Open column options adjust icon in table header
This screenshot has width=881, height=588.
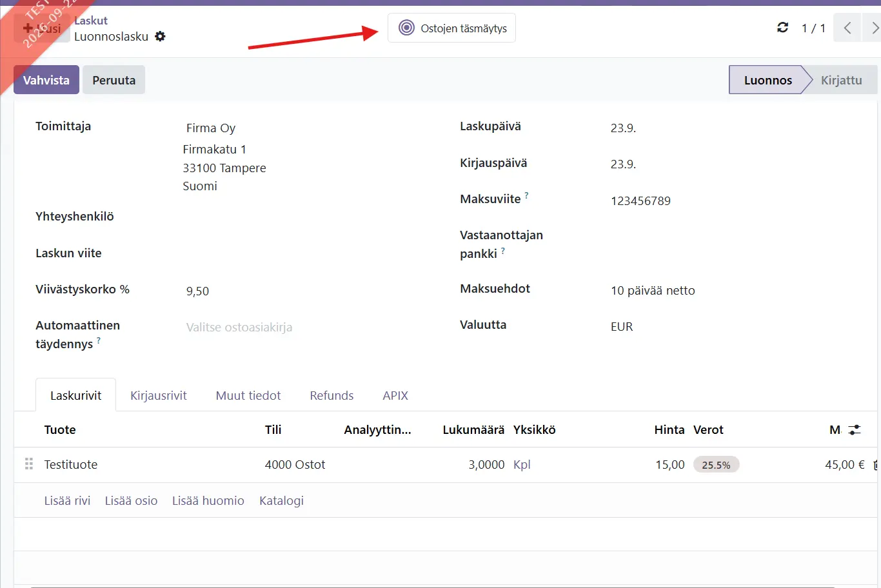point(855,429)
